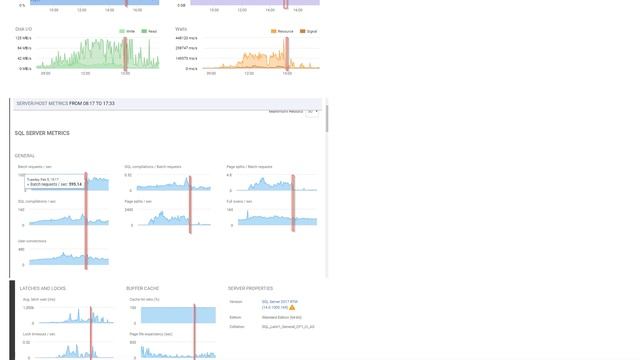Click the SERVER PROPERTIES heading

[250, 288]
